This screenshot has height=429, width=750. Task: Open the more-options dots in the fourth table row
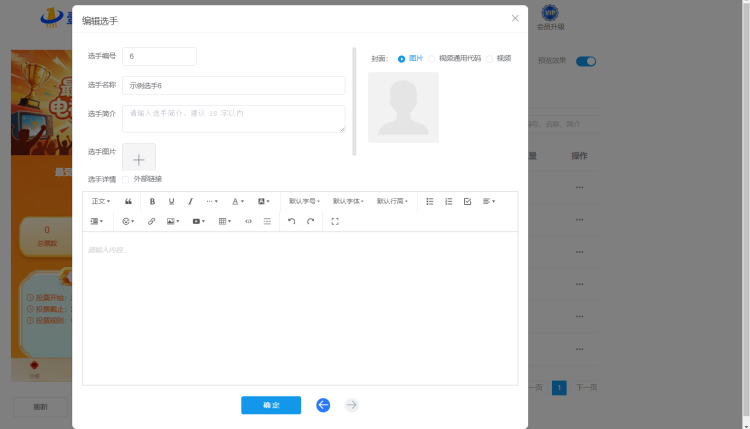[x=579, y=285]
